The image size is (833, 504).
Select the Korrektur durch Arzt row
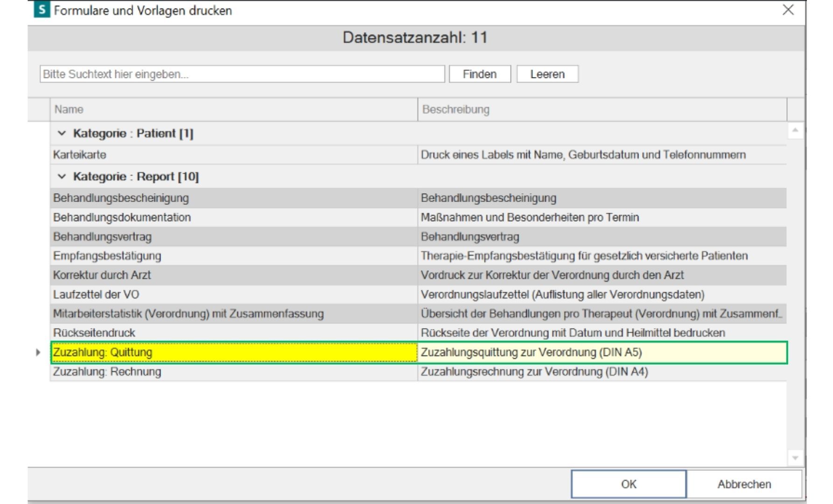click(x=418, y=275)
